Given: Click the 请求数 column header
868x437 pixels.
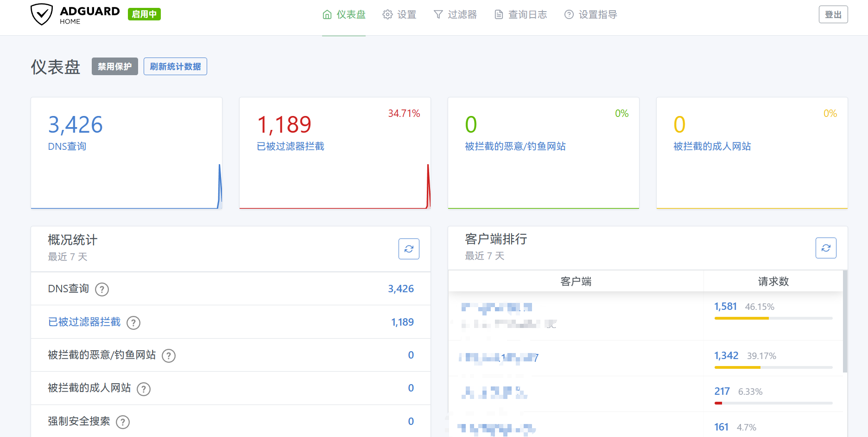Looking at the screenshot, I should (773, 281).
